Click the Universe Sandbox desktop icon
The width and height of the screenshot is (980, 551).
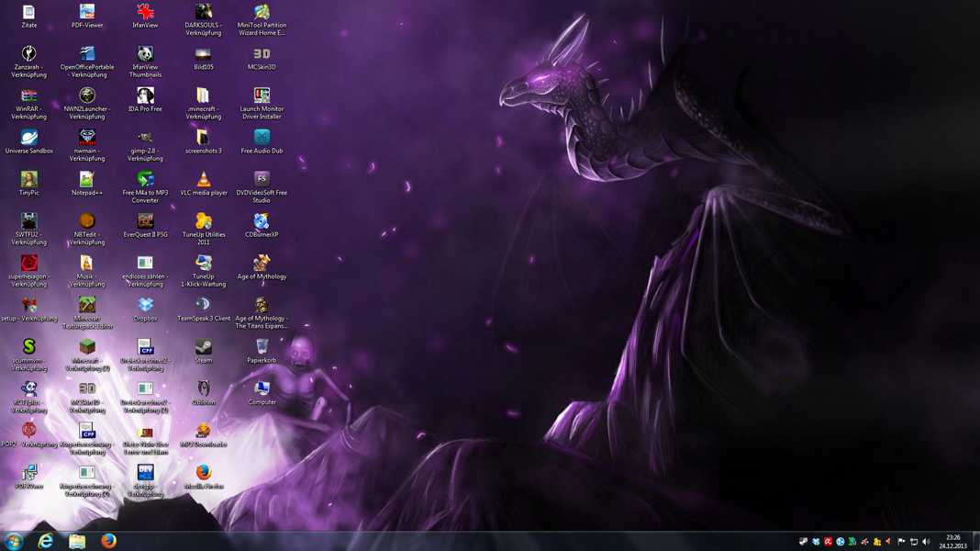point(29,138)
